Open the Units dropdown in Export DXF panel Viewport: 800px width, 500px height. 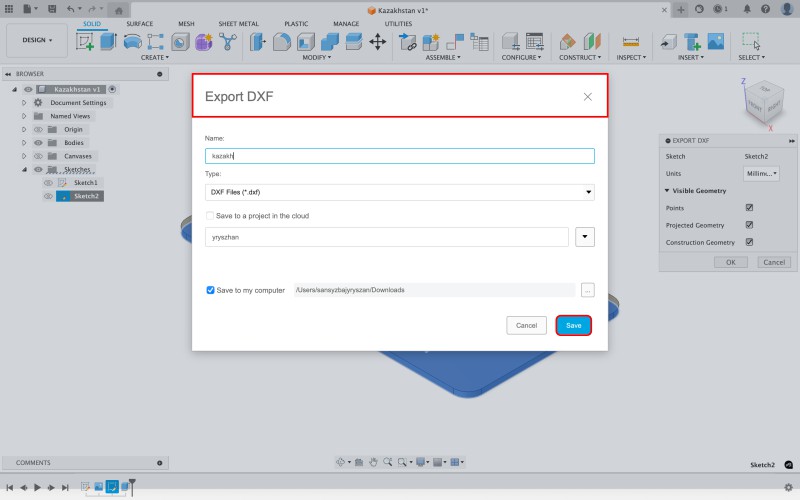(761, 173)
